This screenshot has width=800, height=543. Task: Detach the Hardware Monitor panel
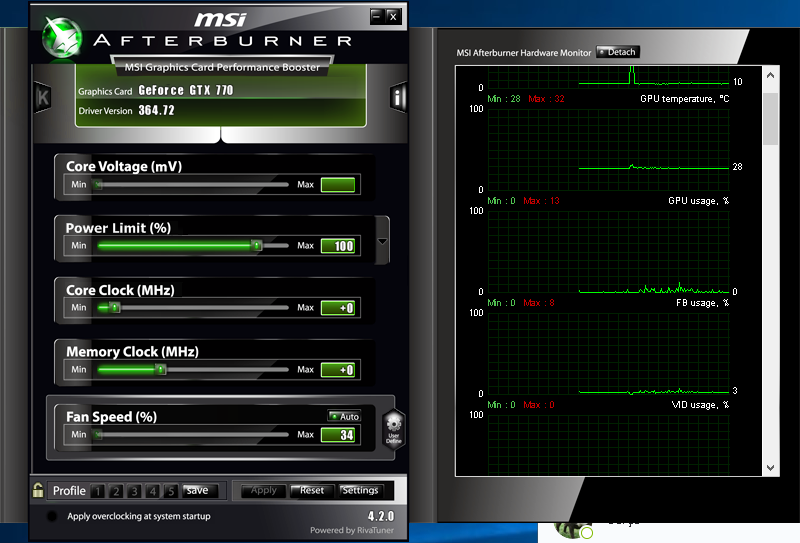[x=618, y=52]
